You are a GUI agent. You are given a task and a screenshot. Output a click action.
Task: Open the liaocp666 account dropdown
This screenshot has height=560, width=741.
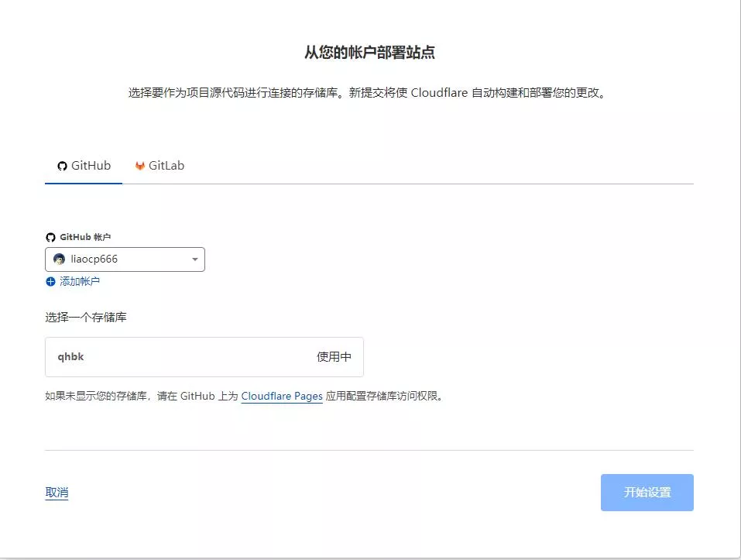point(125,259)
